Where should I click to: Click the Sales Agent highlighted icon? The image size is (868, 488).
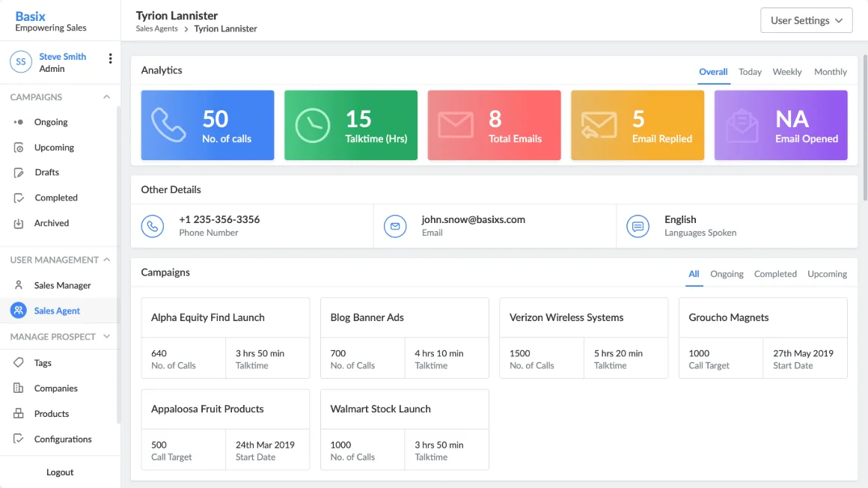[x=18, y=311]
